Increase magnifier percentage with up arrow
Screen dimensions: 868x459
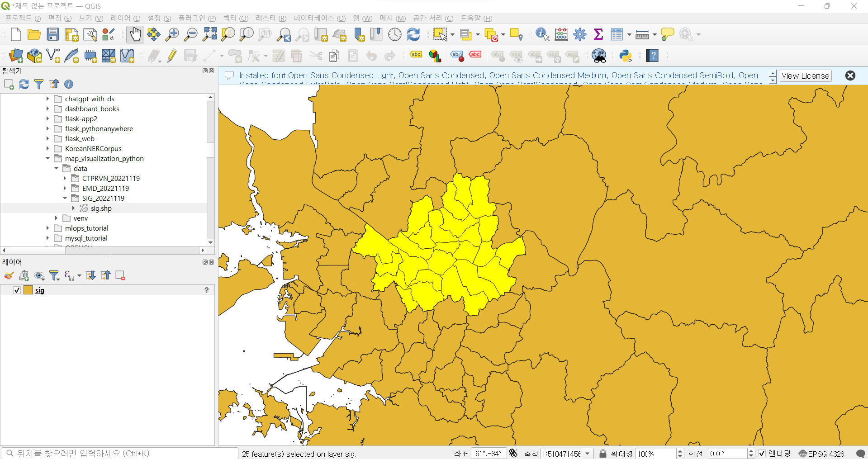click(680, 451)
